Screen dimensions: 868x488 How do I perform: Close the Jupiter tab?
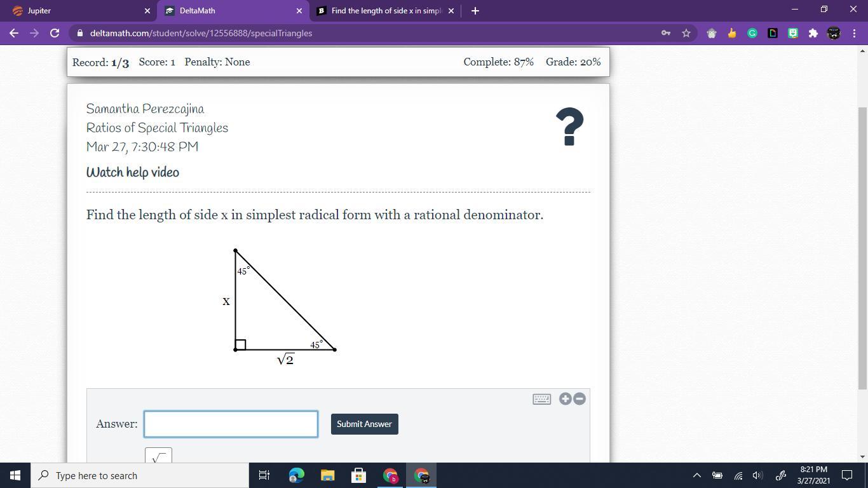coord(147,11)
